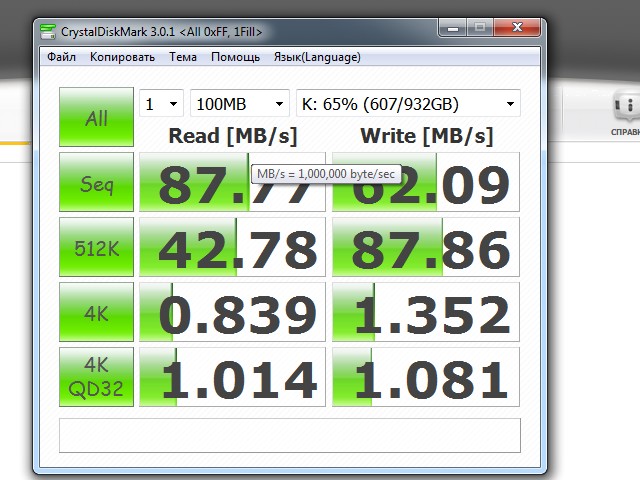Click the 4K read value 0.839
This screenshot has height=480, width=640.
(232, 312)
